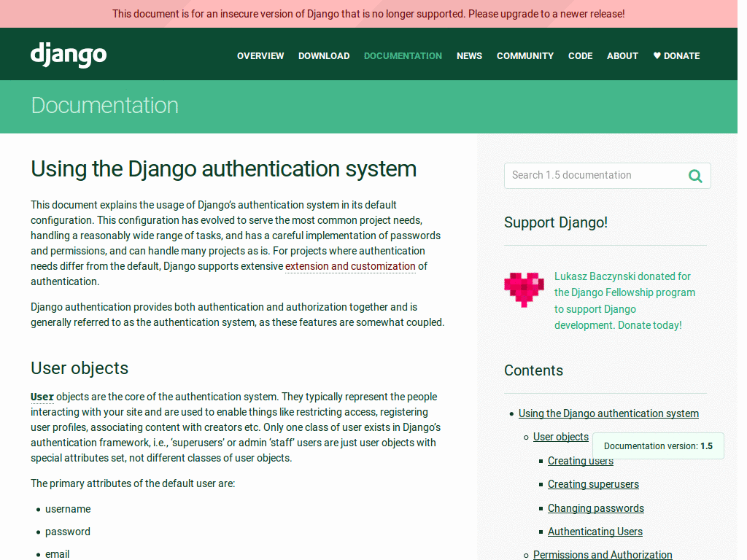The height and width of the screenshot is (560, 747).
Task: Open the Donate nav item
Action: 676,55
